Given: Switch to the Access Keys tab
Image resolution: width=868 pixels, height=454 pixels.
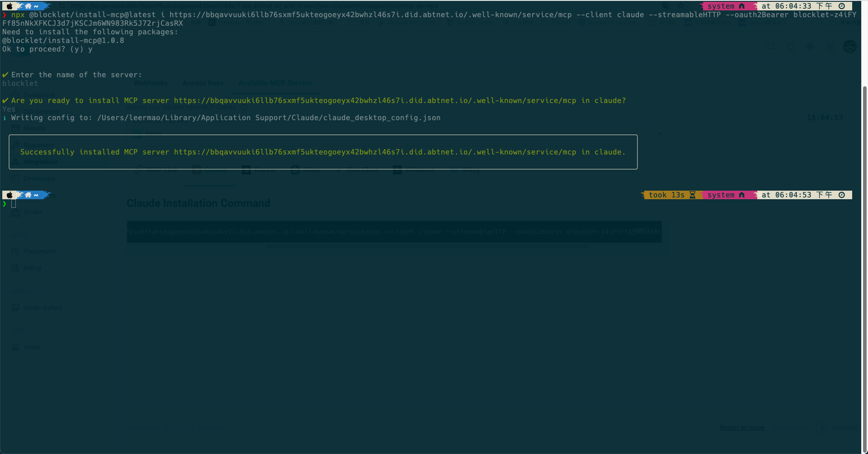Looking at the screenshot, I should (x=203, y=83).
